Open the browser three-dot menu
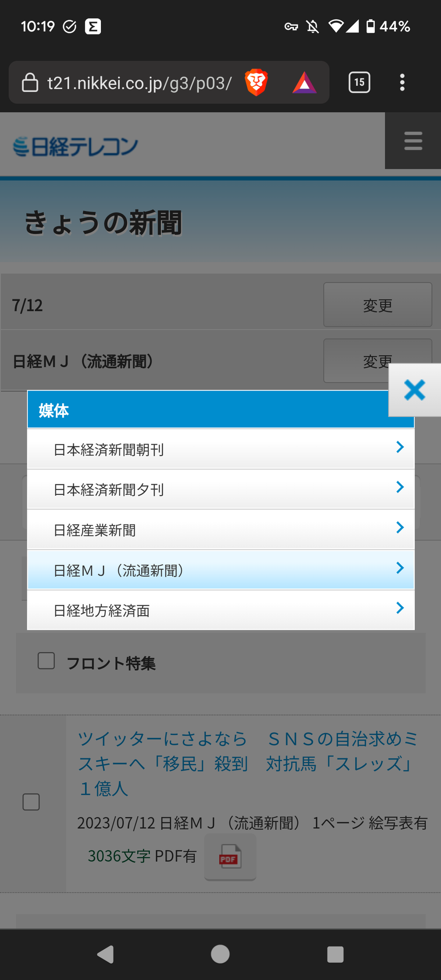The image size is (441, 980). pos(402,82)
